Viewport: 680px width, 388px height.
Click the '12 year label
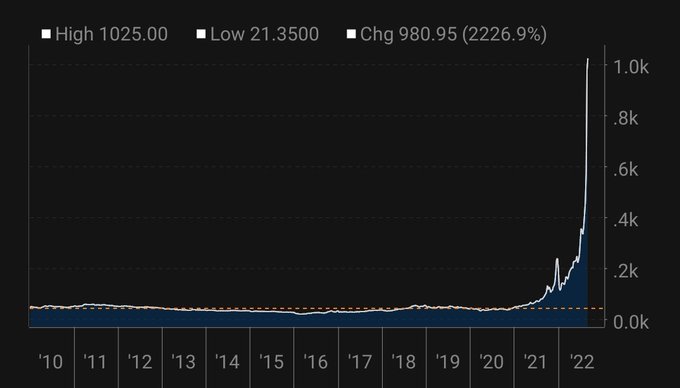pyautogui.click(x=140, y=362)
